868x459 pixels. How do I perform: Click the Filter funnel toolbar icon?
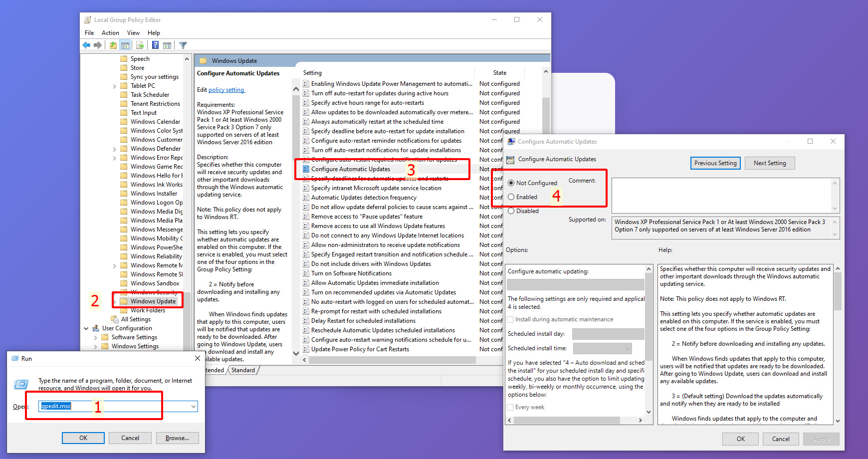pyautogui.click(x=183, y=45)
